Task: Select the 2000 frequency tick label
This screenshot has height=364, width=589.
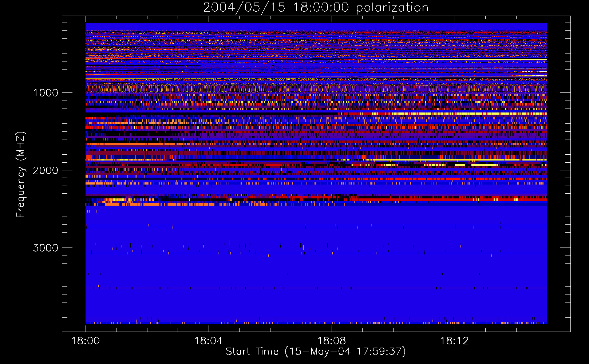Action: [46, 170]
